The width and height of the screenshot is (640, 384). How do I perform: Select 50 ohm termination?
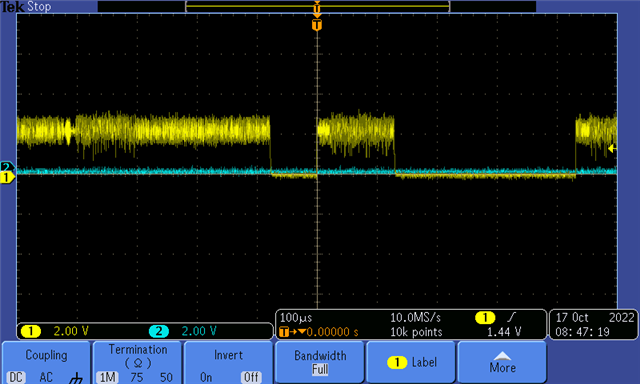[x=166, y=377]
